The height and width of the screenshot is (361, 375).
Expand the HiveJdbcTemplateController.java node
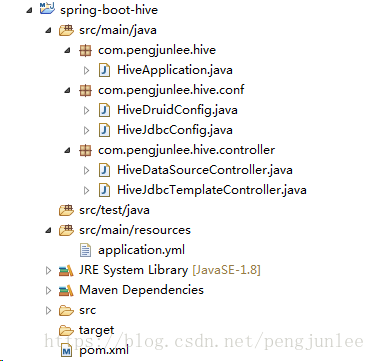pos(87,190)
